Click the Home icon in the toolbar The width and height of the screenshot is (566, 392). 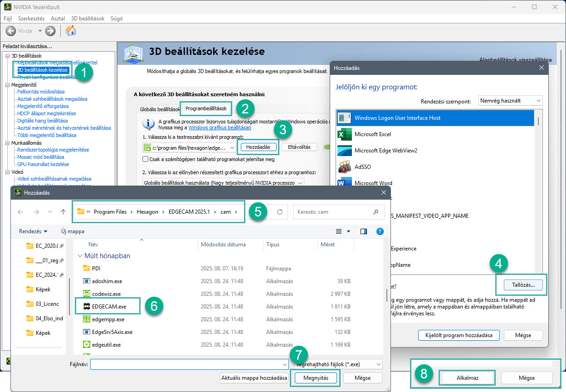coord(71,31)
